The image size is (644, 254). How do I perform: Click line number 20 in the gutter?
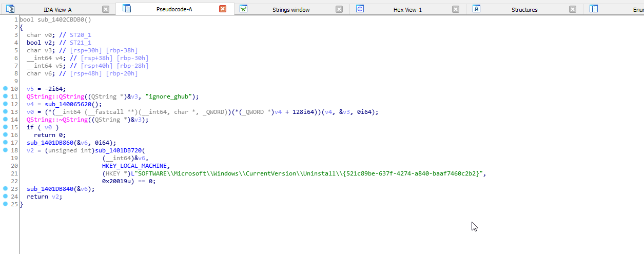pos(14,166)
